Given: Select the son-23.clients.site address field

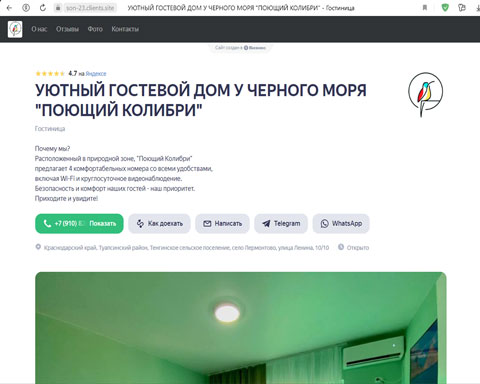Looking at the screenshot, I should (89, 8).
